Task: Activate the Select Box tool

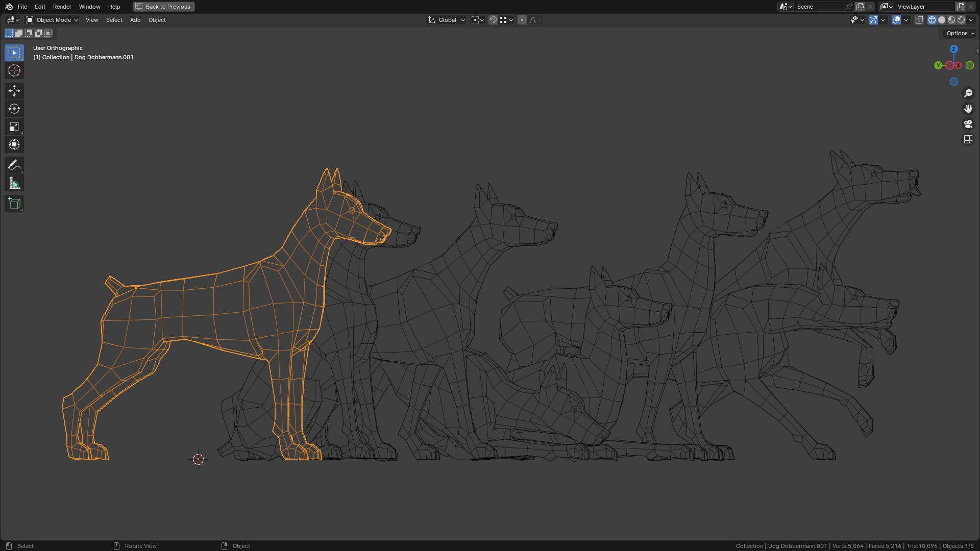Action: click(x=14, y=53)
